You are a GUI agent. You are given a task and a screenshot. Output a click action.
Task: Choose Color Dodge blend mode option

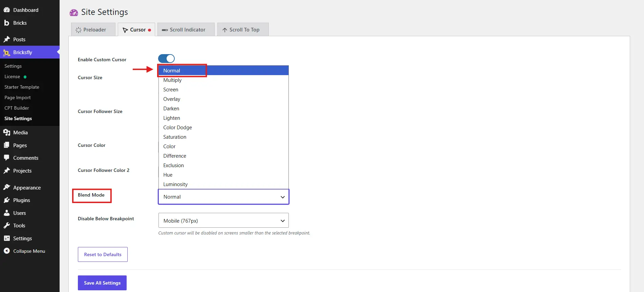pos(223,127)
